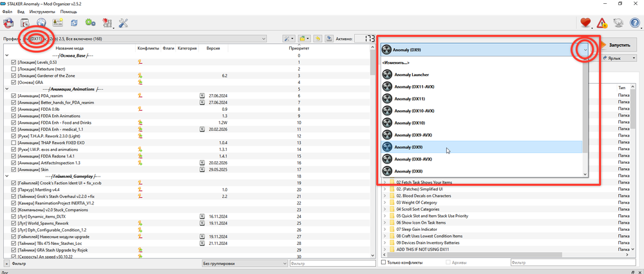This screenshot has height=274, width=644.
Task: Sort by the Версия column header
Action: [x=213, y=48]
